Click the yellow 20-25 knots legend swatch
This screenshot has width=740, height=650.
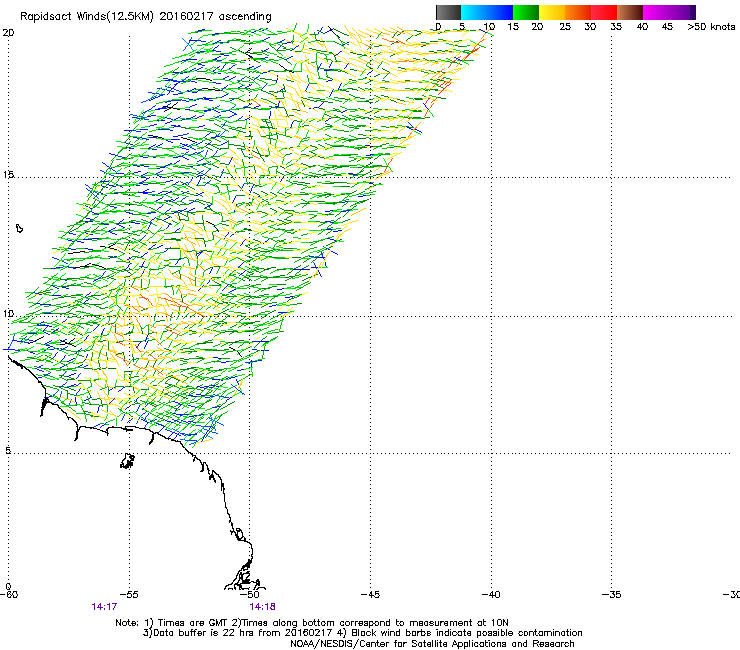pyautogui.click(x=552, y=12)
